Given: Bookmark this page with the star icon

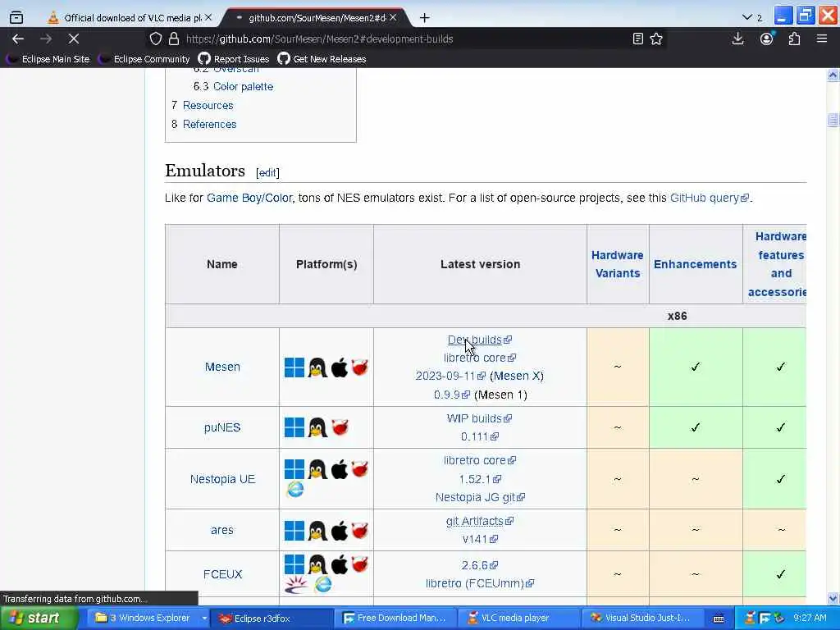Looking at the screenshot, I should 656,39.
